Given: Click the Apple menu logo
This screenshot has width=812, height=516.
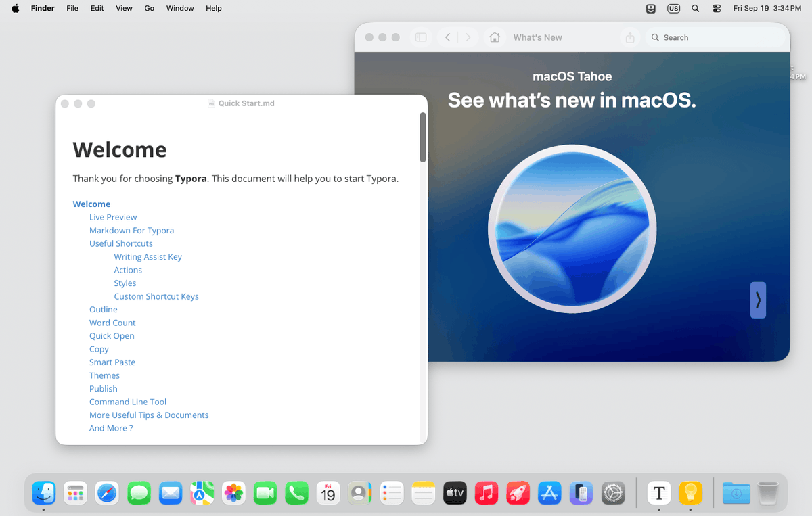Looking at the screenshot, I should click(16, 8).
